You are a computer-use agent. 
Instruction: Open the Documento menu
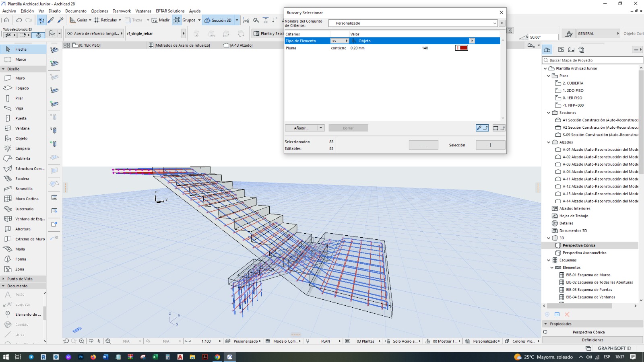coord(76,11)
